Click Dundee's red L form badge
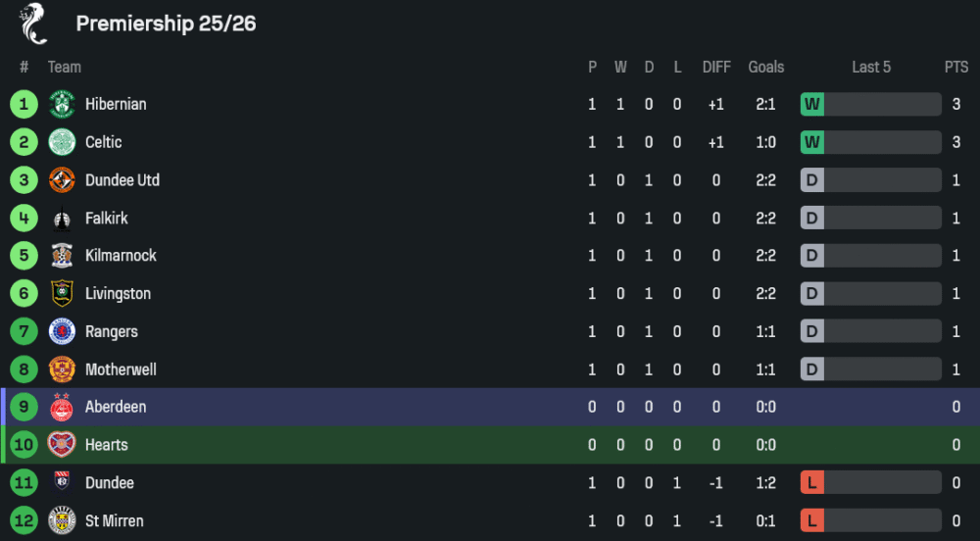The width and height of the screenshot is (980, 541). point(811,482)
